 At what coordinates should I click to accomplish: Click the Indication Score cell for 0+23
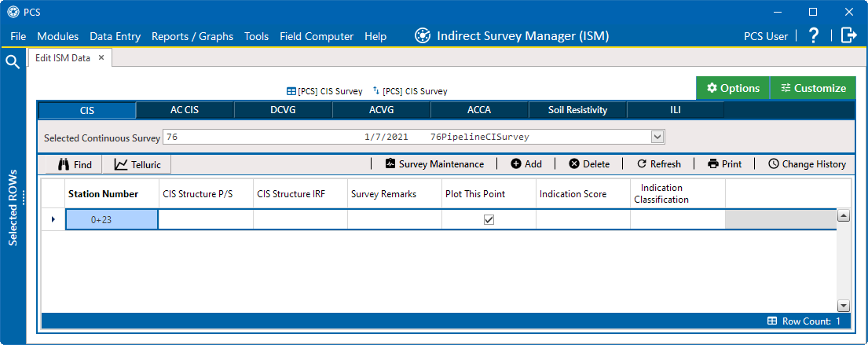(x=582, y=220)
